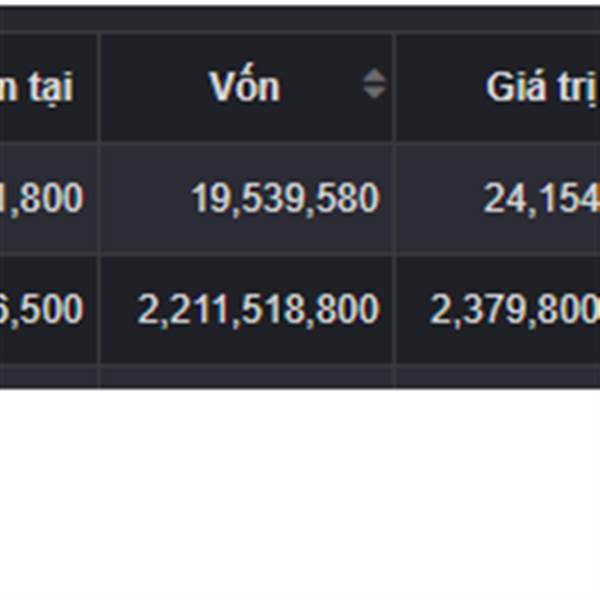The width and height of the screenshot is (600, 600).
Task: Click header divider between Vốn and Giá trị
Action: pyautogui.click(x=394, y=87)
